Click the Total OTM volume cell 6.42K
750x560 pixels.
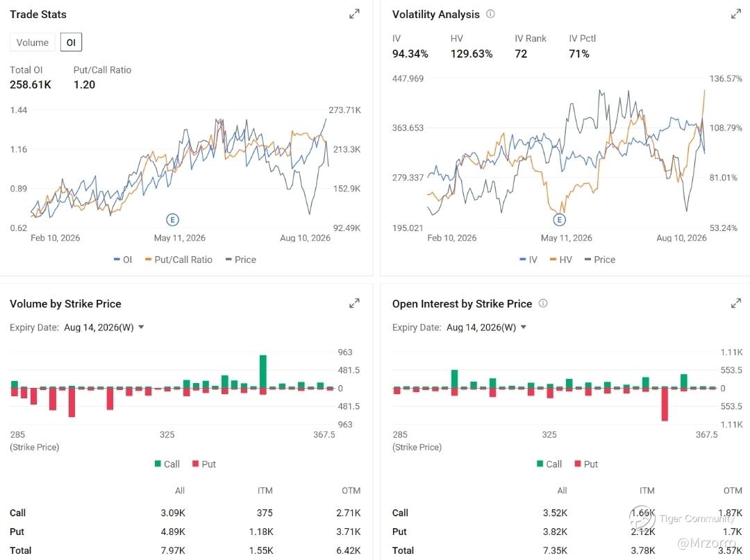348,550
